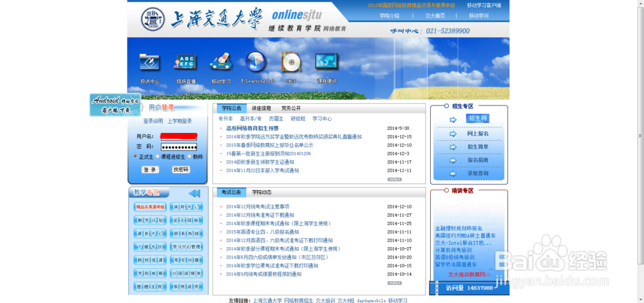Open the 下载专区 button
644x303 pixels.
pyautogui.click(x=150, y=247)
